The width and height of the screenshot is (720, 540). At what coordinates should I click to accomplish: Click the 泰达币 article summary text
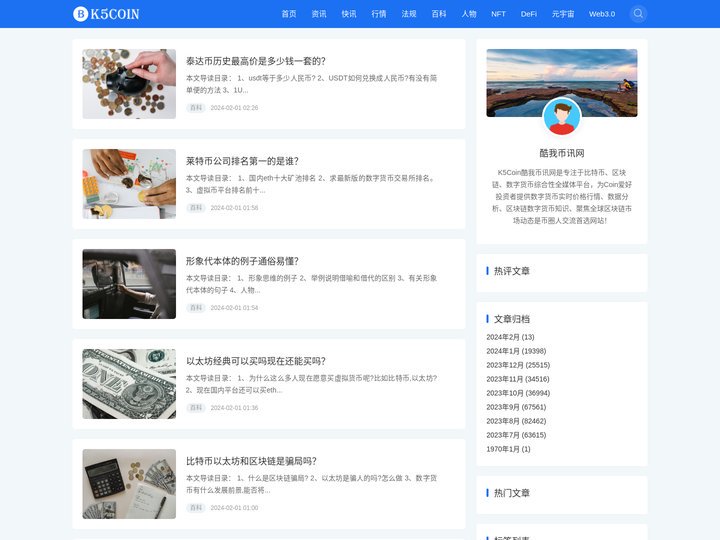311,84
